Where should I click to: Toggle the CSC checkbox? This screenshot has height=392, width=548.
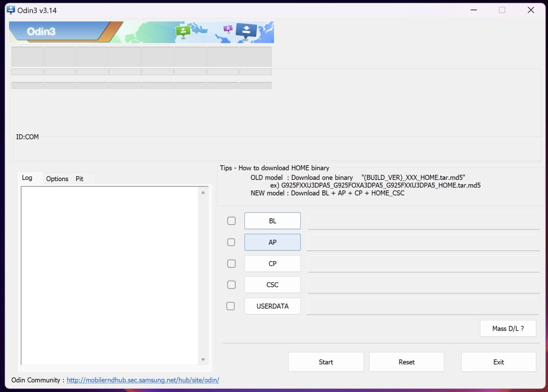pyautogui.click(x=231, y=285)
